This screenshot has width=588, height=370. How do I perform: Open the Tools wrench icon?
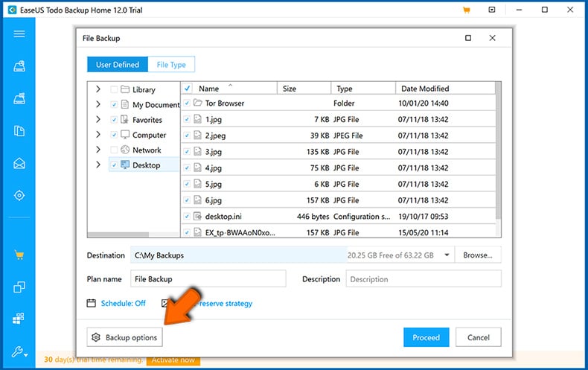pos(19,351)
